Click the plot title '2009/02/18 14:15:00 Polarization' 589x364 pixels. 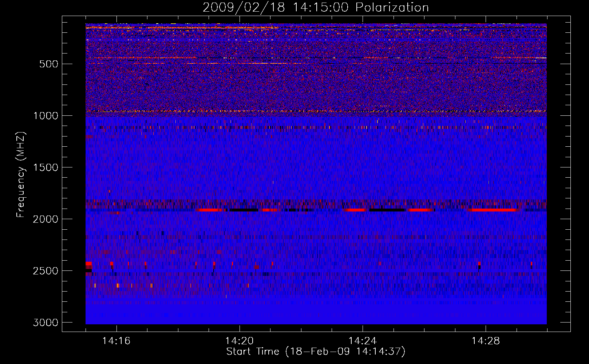pos(316,7)
